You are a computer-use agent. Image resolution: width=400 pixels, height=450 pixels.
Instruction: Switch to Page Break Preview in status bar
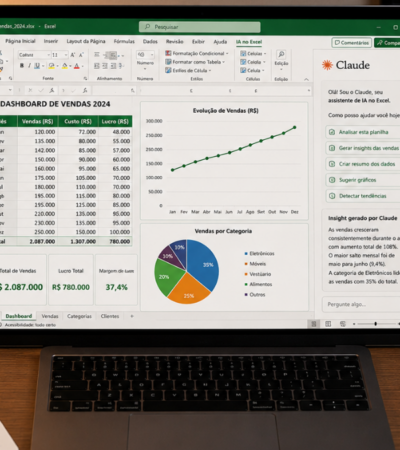click(x=343, y=324)
